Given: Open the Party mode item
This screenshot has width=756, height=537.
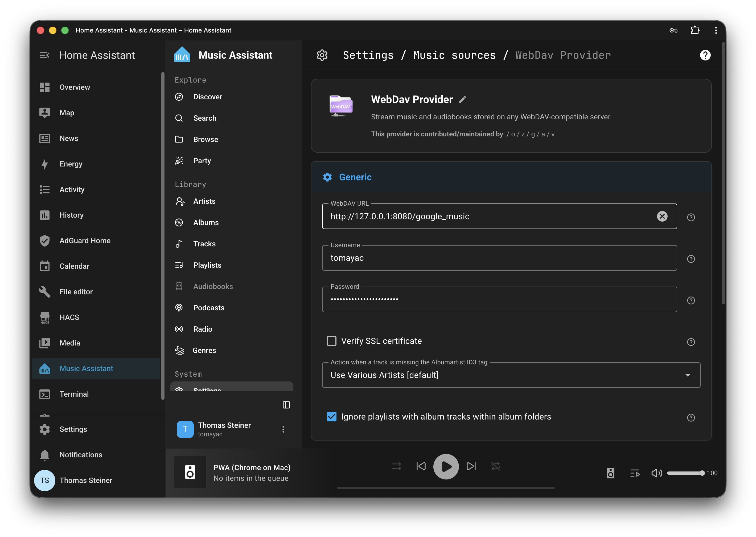Looking at the screenshot, I should click(x=231, y=161).
